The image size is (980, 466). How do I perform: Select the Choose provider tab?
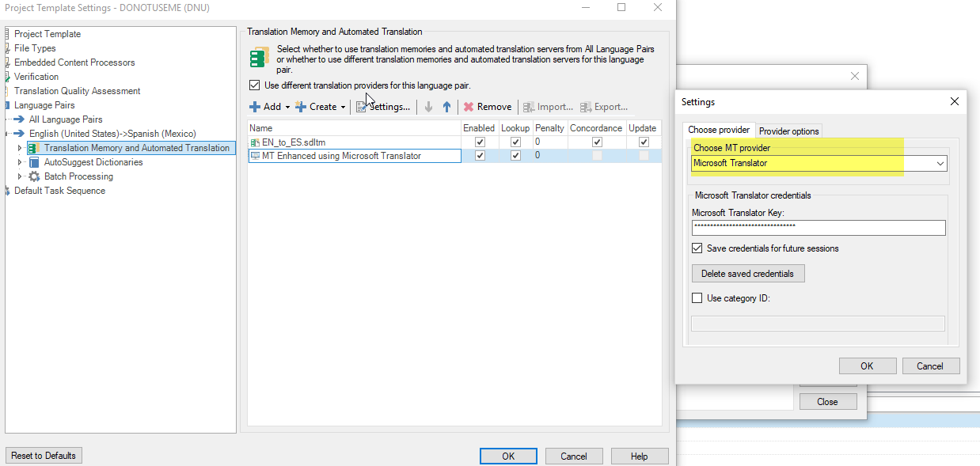pos(719,131)
